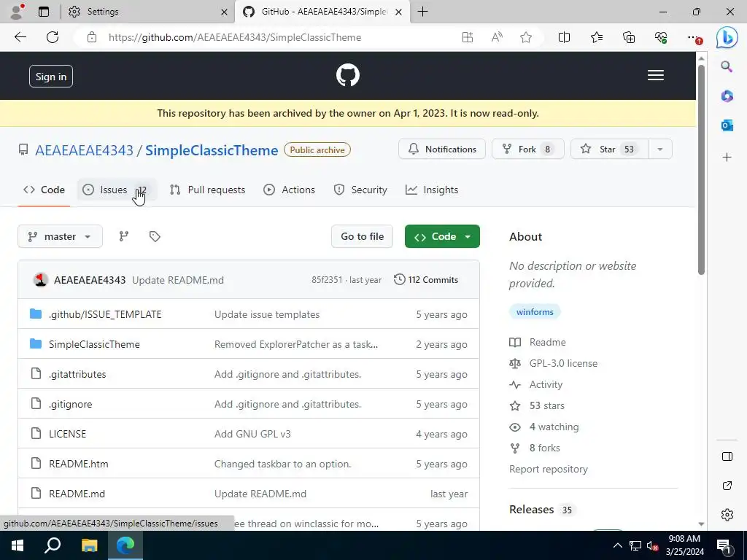Click the Edge profile avatar icon
This screenshot has width=747, height=560.
click(17, 12)
